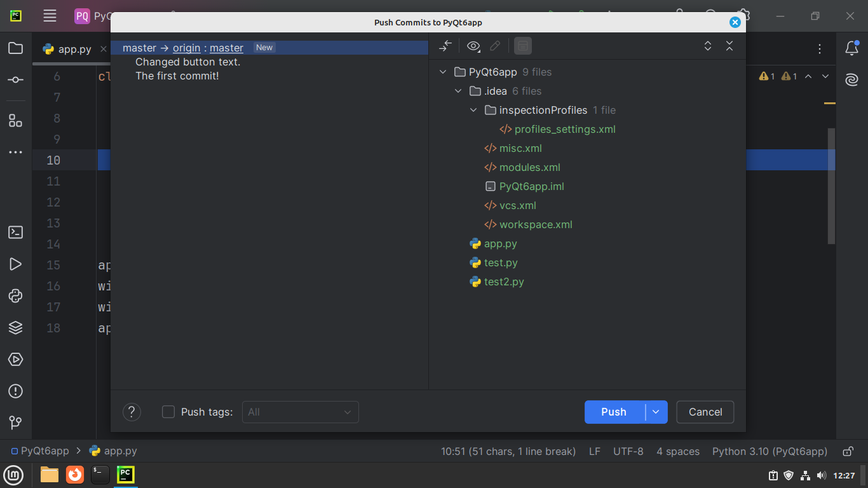Click caret position 10:51 in status bar
This screenshot has width=868, height=488.
[508, 451]
